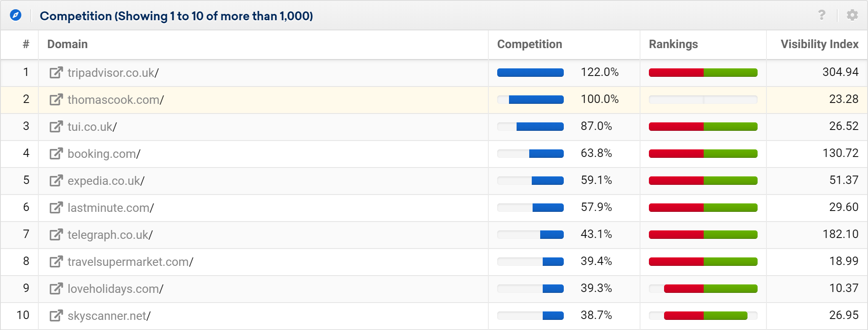Click loveholidays.com red-green rankings bar
868x330 pixels.
pyautogui.click(x=711, y=289)
